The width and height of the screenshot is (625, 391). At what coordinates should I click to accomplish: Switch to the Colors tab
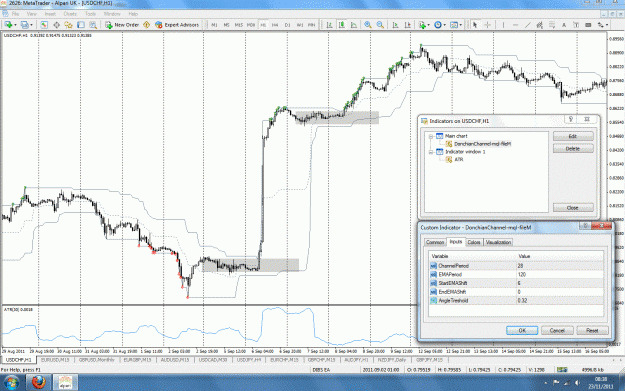[474, 242]
